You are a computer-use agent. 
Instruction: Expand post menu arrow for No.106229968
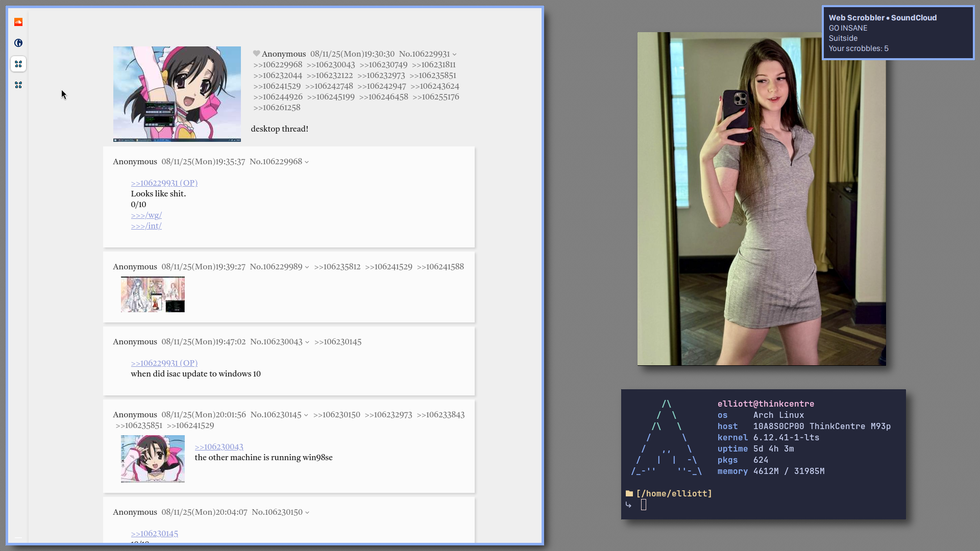pyautogui.click(x=307, y=162)
